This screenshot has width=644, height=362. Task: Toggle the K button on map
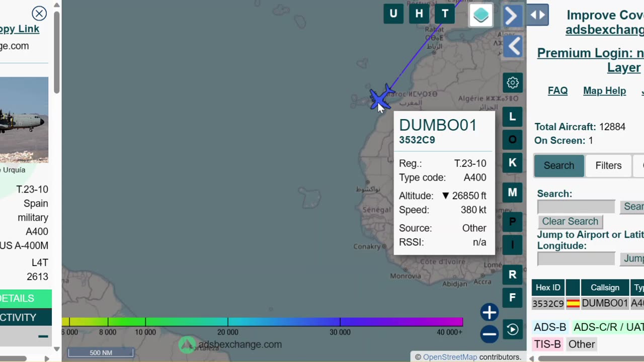[x=513, y=162]
